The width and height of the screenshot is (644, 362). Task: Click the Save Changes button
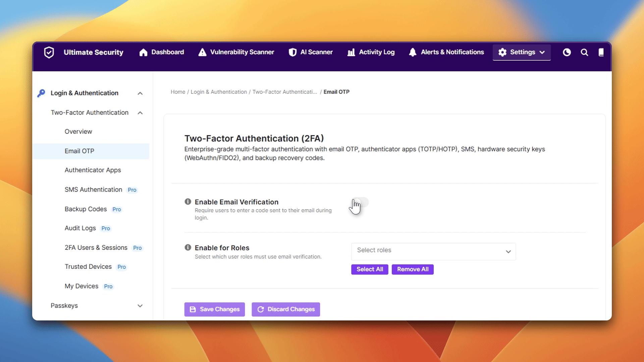click(x=215, y=309)
